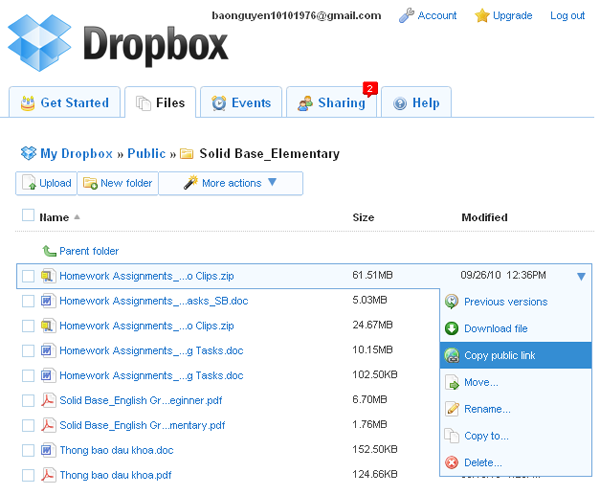Toggle the Name column sort arrow
The height and width of the screenshot is (495, 600).
click(77, 217)
